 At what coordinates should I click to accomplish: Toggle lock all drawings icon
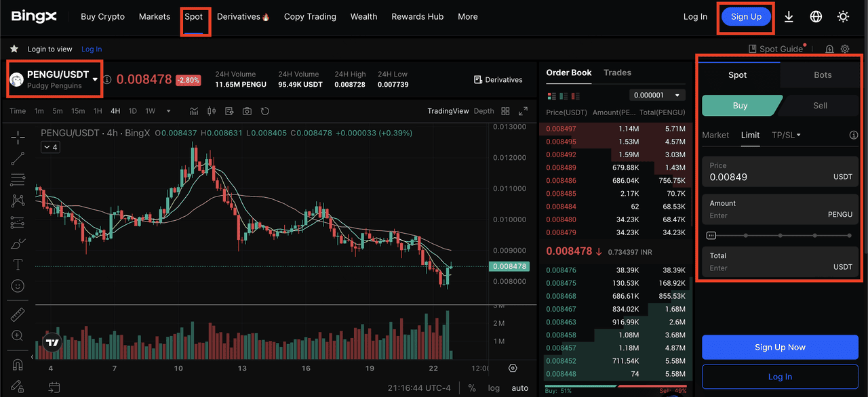point(18,385)
